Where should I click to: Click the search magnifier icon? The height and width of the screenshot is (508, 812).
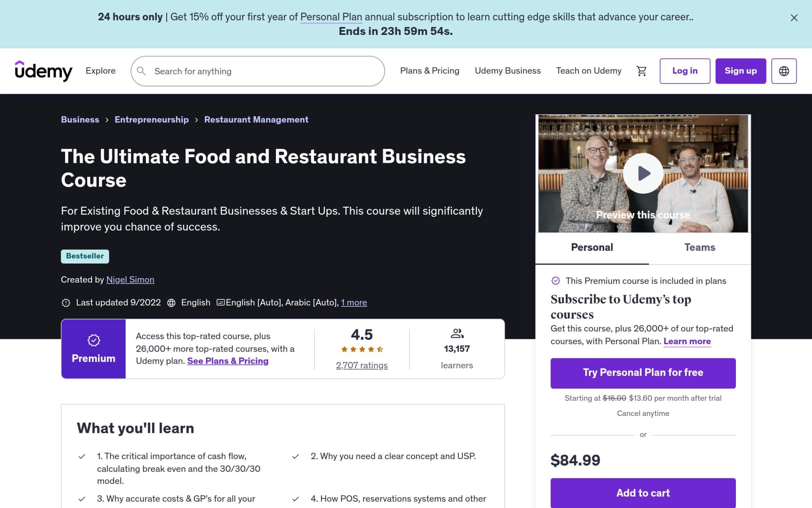tap(141, 71)
